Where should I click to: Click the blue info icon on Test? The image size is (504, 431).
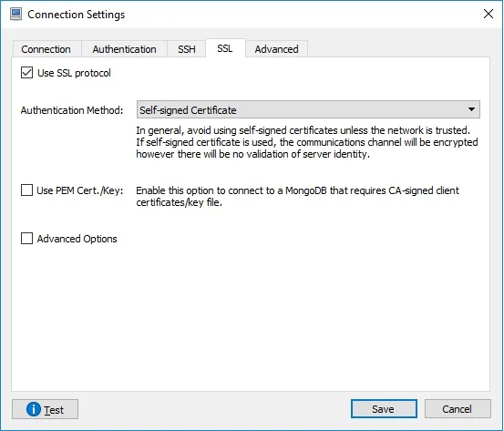(x=34, y=409)
